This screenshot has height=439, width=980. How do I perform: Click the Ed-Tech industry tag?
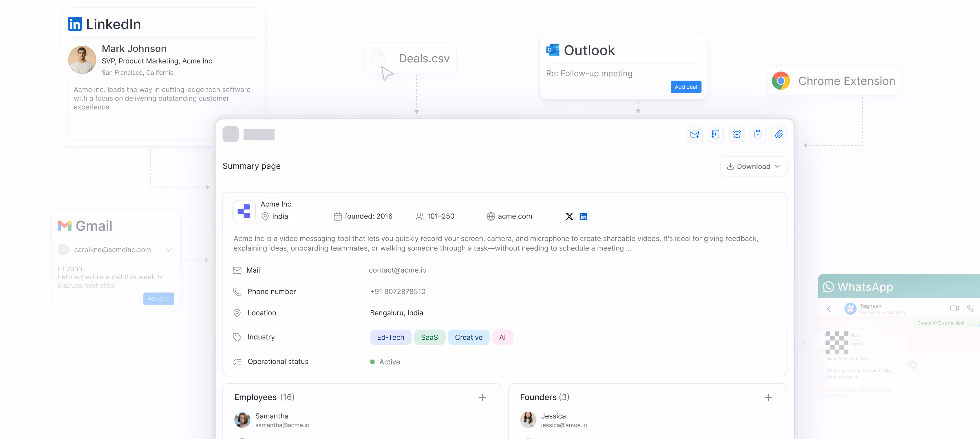point(390,337)
